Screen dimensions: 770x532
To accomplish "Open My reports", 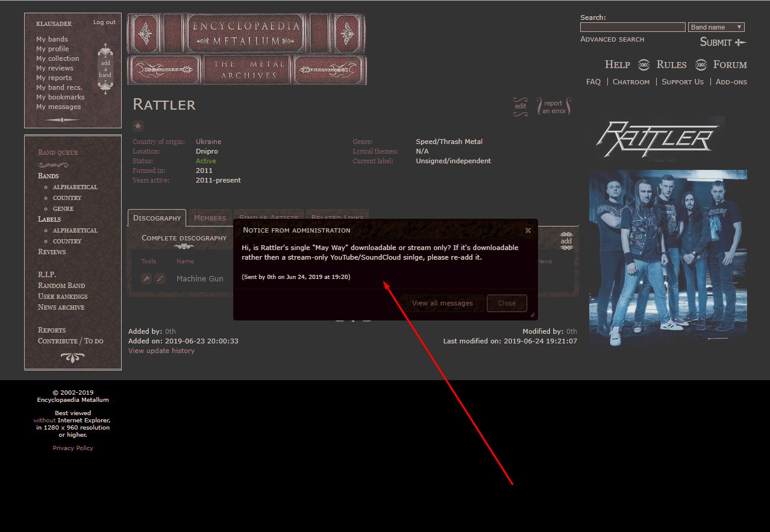I will pos(54,78).
